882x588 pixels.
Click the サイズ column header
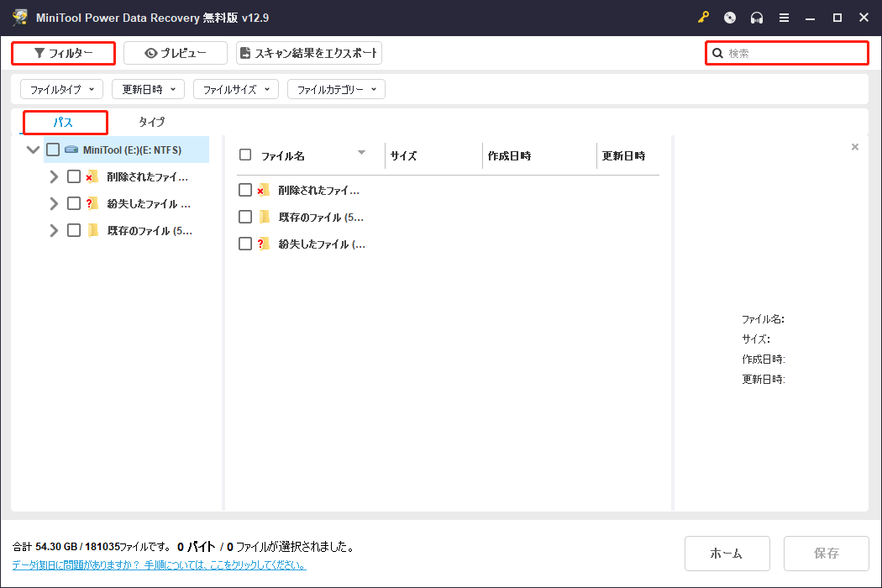[403, 156]
